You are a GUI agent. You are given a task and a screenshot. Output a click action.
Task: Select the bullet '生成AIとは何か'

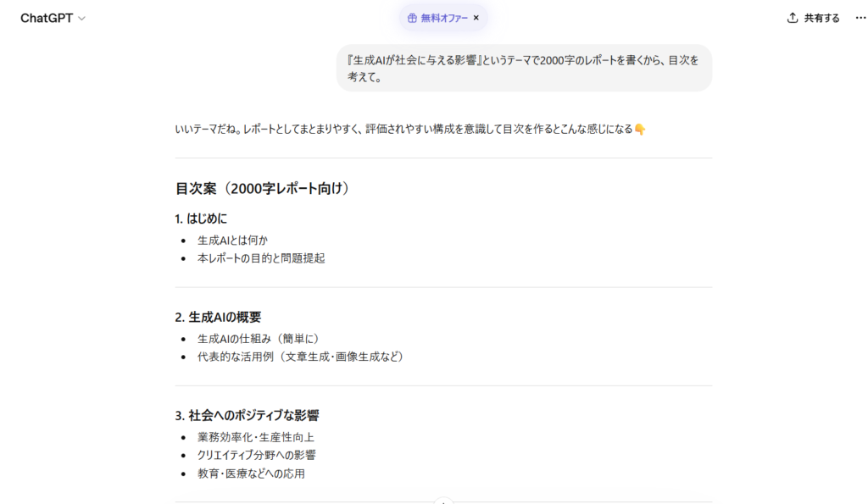click(x=232, y=240)
